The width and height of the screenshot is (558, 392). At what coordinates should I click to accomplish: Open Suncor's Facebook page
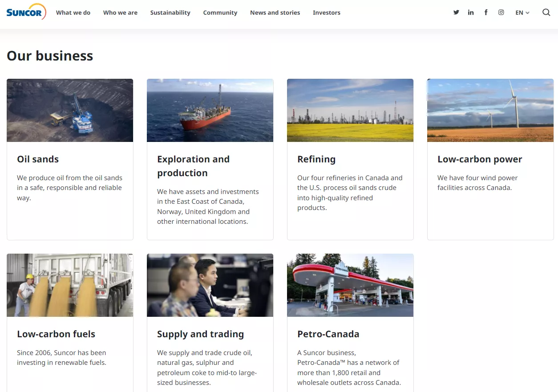click(486, 12)
